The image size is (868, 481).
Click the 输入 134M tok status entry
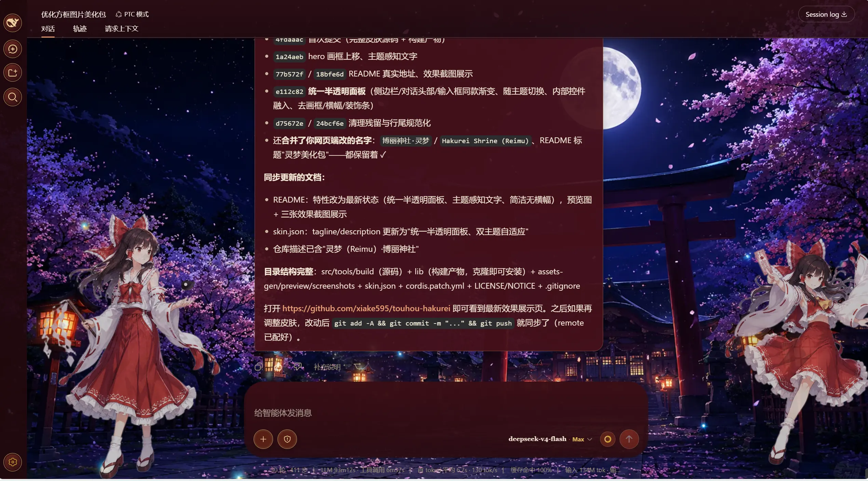585,470
